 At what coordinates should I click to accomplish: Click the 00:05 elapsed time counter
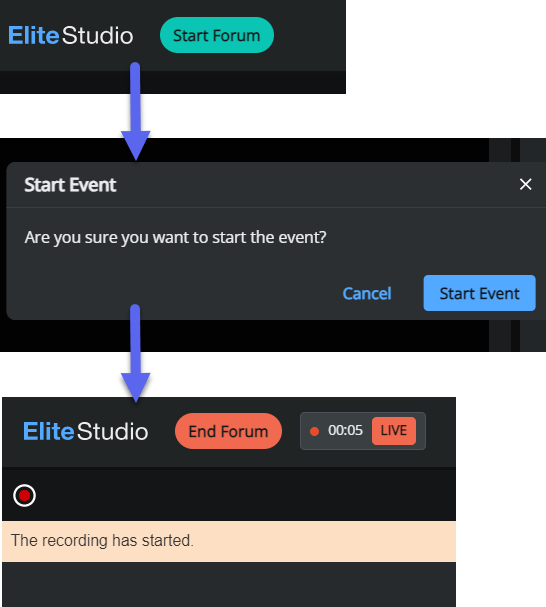click(x=345, y=430)
